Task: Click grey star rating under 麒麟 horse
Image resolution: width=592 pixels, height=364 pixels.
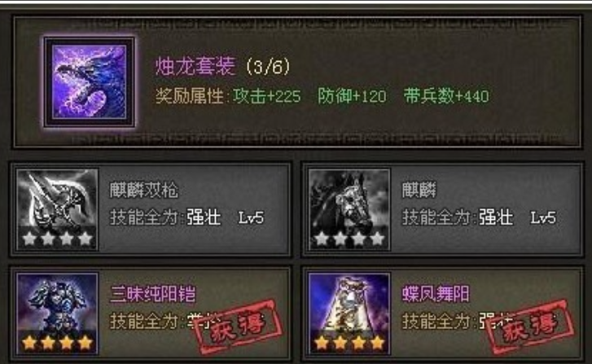Action: coord(349,239)
